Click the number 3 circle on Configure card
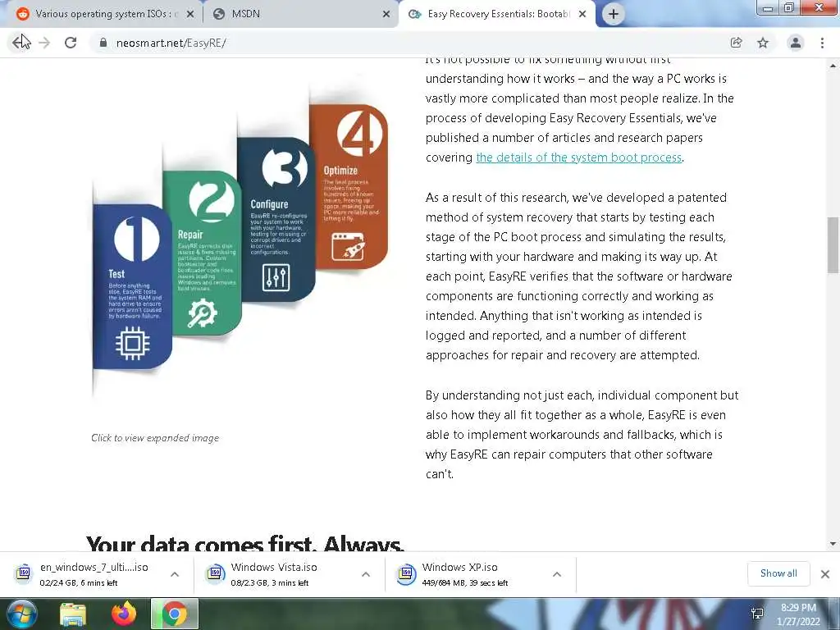 click(x=285, y=167)
